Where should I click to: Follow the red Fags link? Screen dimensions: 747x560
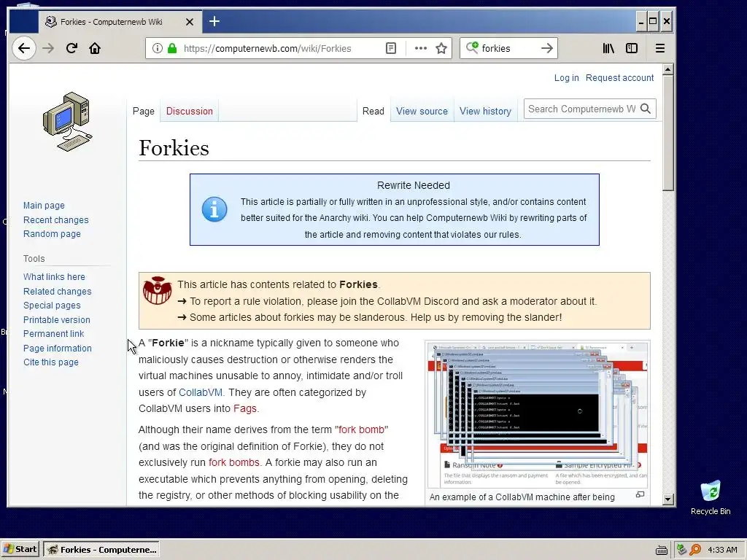pos(245,408)
